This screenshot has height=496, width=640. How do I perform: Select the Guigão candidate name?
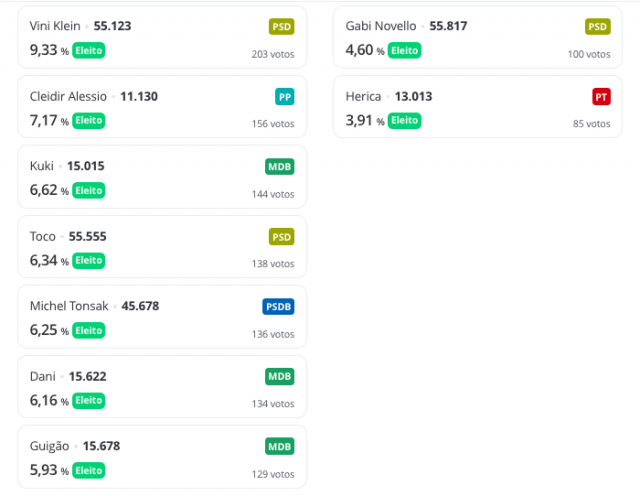coord(49,446)
